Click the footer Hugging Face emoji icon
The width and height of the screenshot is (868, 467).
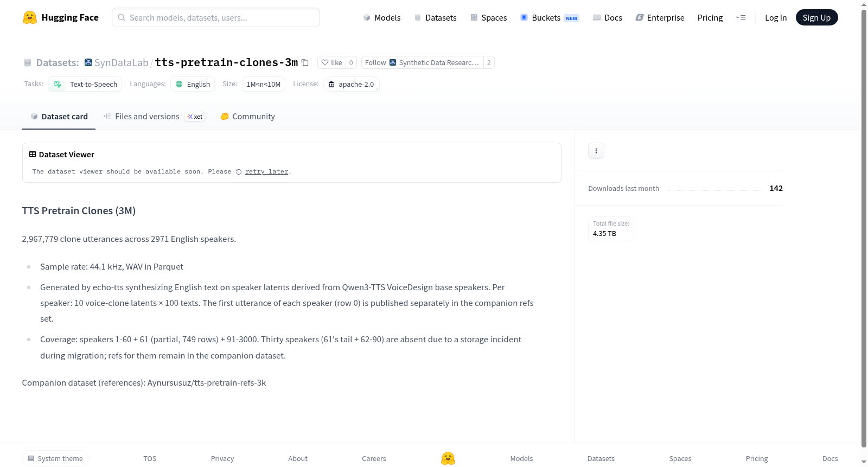(448, 458)
